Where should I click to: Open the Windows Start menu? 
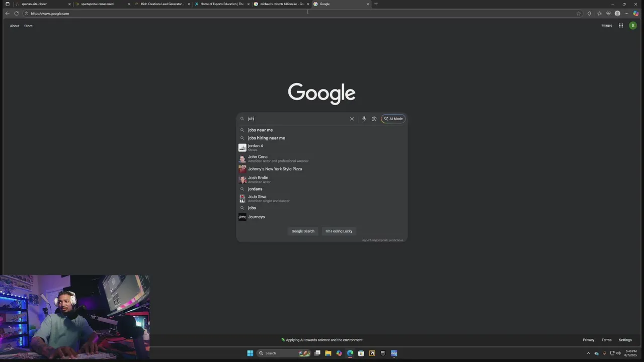pos(250,353)
